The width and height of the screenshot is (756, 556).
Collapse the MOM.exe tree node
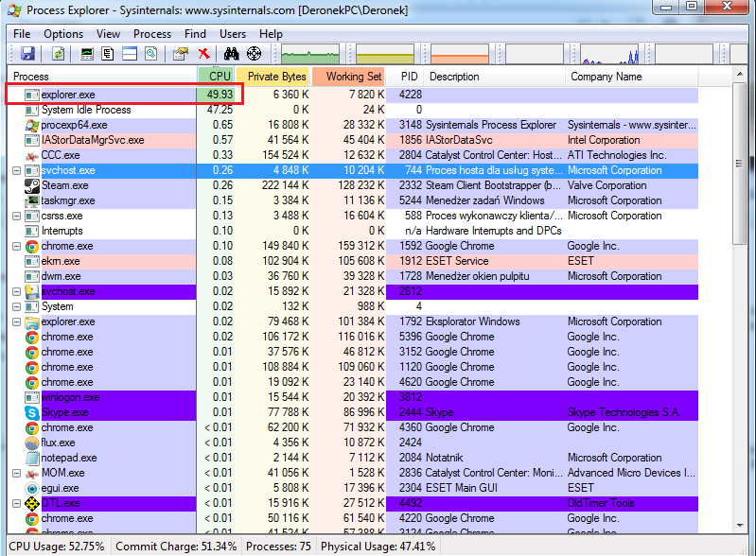click(16, 473)
